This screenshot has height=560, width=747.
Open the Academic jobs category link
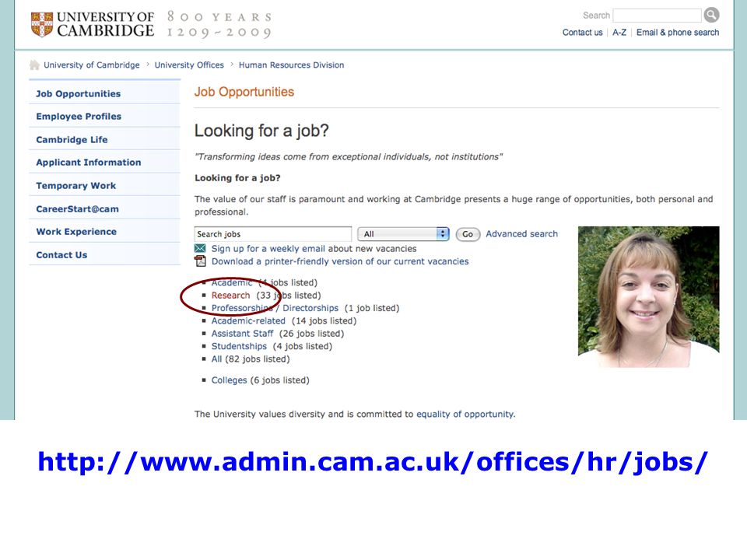pos(232,282)
